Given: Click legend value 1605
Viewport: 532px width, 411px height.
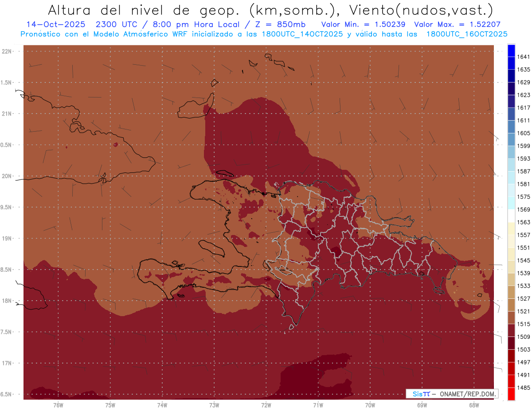Looking at the screenshot, I should click(524, 133).
